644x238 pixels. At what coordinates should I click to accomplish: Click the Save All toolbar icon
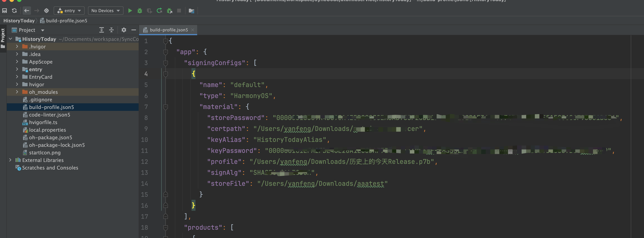point(5,11)
